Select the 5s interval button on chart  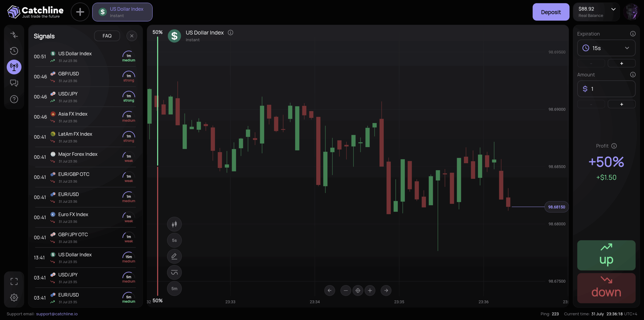coord(174,240)
